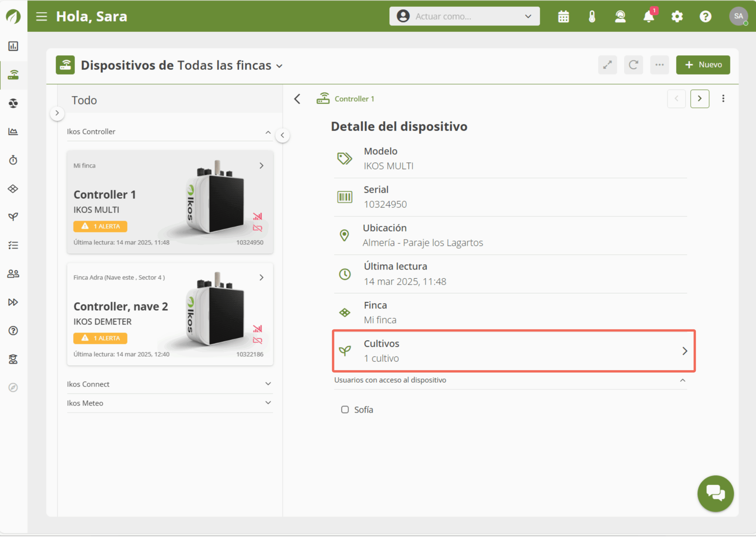Check the Sofía user access checkbox
756x537 pixels.
click(x=345, y=410)
